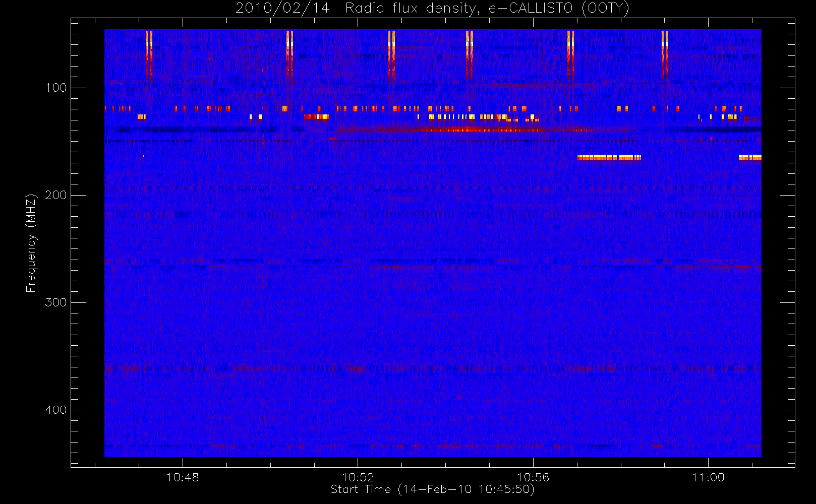Click the '10:48' time tick label
The height and width of the screenshot is (504, 816).
click(x=183, y=477)
